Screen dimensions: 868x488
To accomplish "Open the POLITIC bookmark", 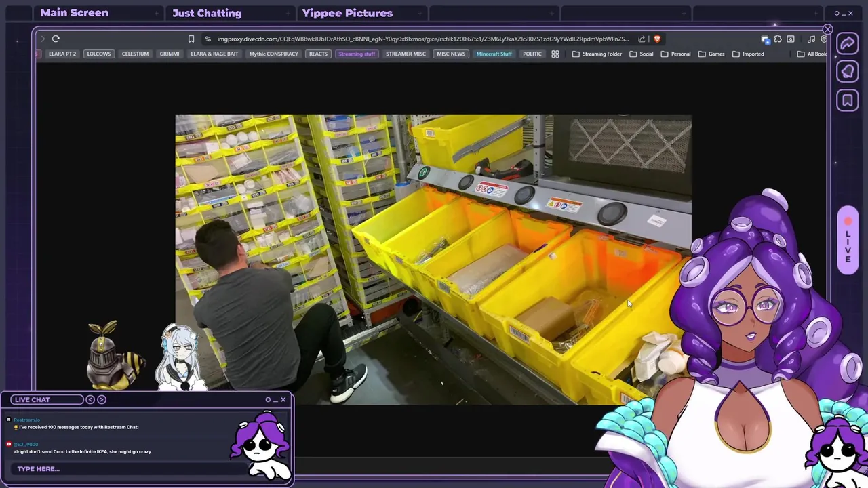I will pyautogui.click(x=532, y=54).
